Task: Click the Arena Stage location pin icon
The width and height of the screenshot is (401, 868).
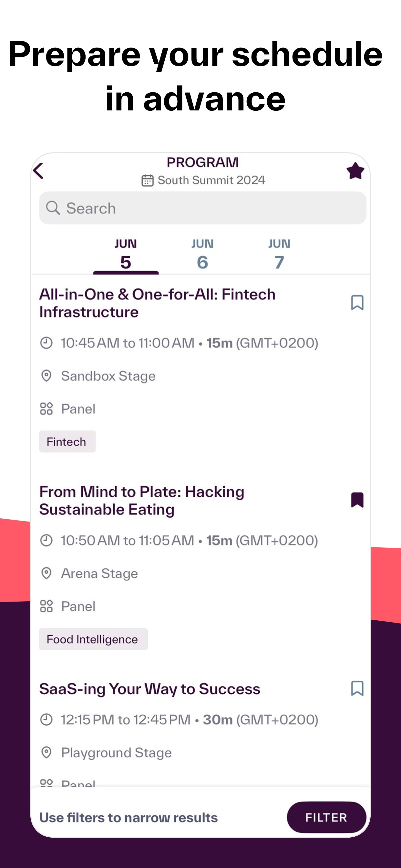Action: [x=46, y=573]
